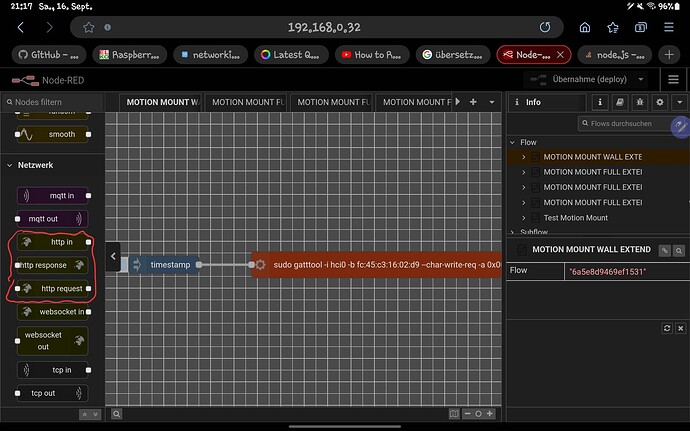Refresh the tips panel
Screen dimensions: 690x431
pos(667,328)
